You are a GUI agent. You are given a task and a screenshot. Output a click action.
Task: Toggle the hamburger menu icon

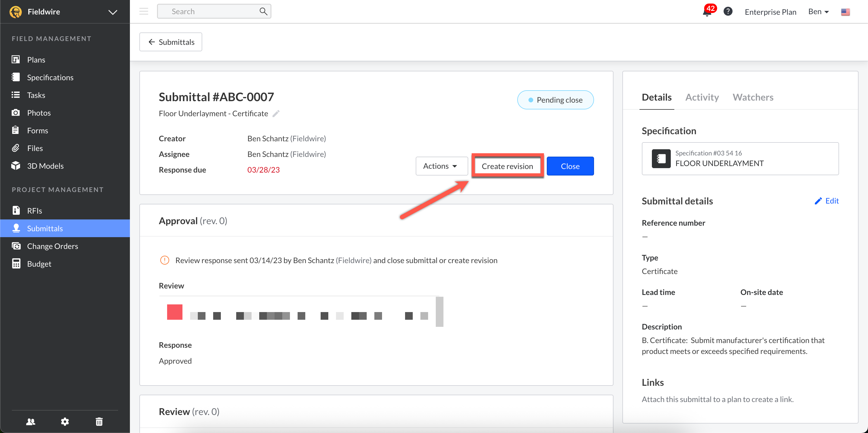coord(144,12)
